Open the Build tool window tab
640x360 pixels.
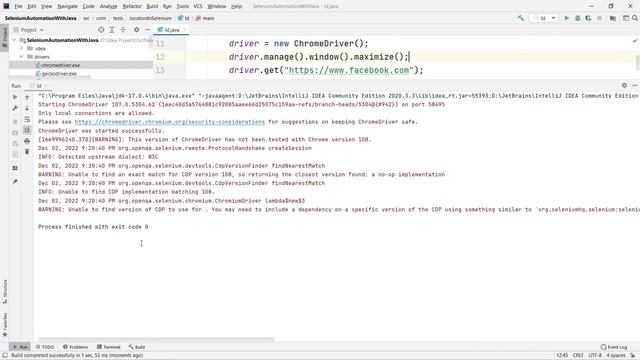click(137, 347)
